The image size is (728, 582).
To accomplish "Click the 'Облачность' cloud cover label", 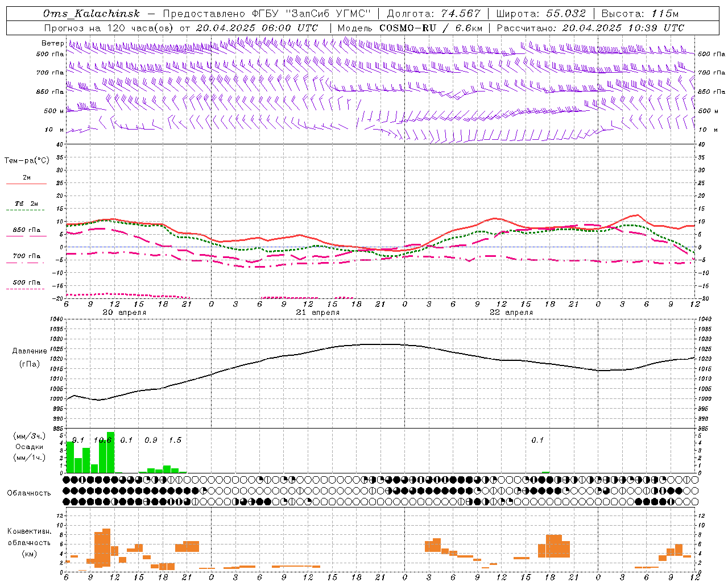I will click(29, 493).
